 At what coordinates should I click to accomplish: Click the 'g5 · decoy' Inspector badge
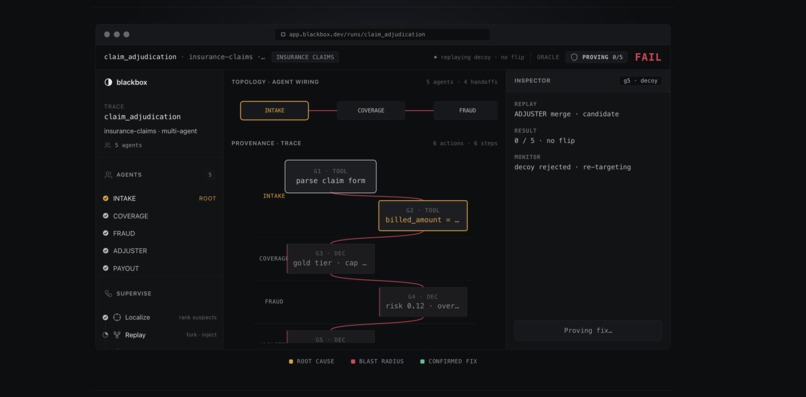coord(640,81)
